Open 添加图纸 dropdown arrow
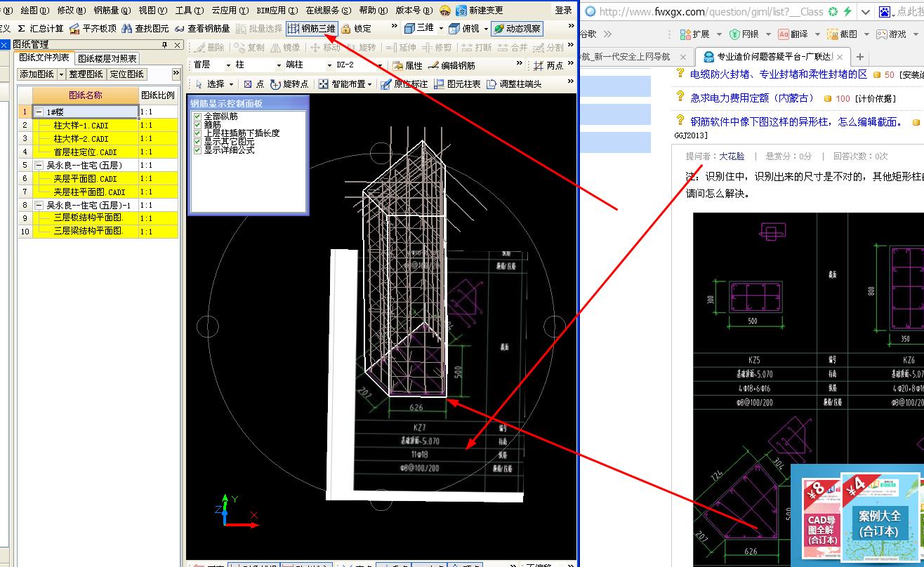Screen dimensions: 924x567 pyautogui.click(x=61, y=74)
